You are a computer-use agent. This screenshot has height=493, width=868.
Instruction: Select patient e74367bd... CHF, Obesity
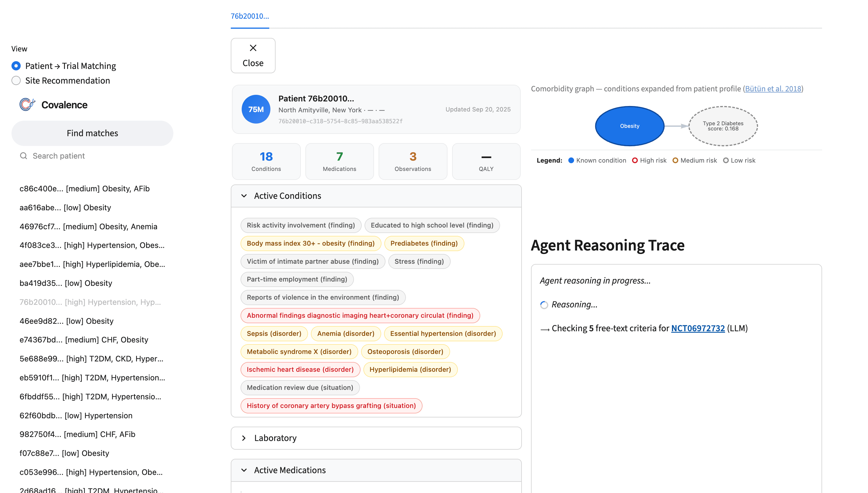click(84, 340)
